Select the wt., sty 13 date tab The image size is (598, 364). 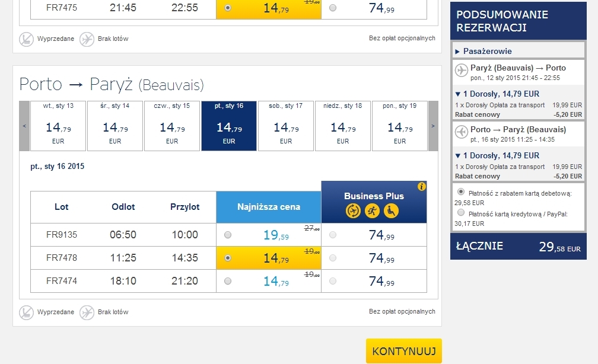(x=58, y=126)
